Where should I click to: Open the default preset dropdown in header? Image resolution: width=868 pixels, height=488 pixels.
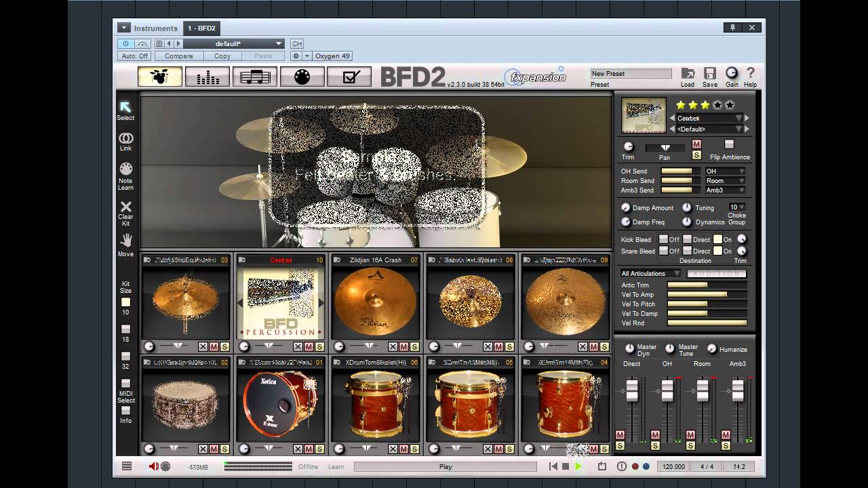tap(233, 43)
